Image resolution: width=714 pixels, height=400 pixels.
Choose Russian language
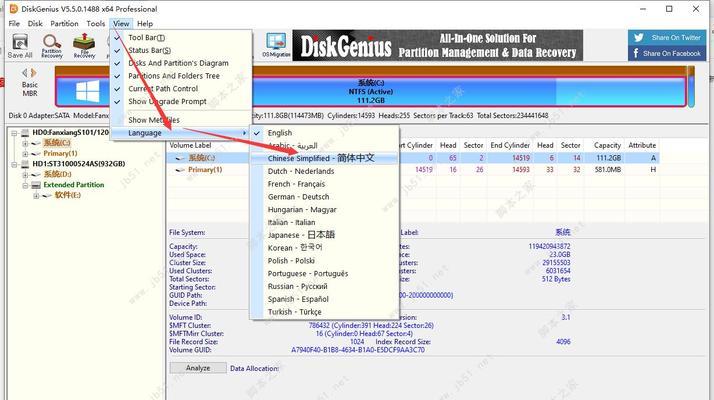tap(324, 286)
